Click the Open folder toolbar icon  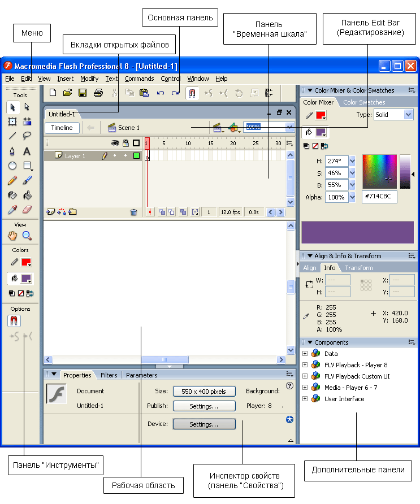(67, 93)
